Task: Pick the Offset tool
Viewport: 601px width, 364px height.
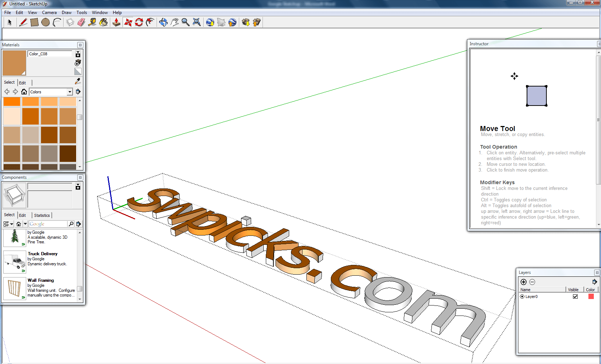Action: tap(150, 22)
